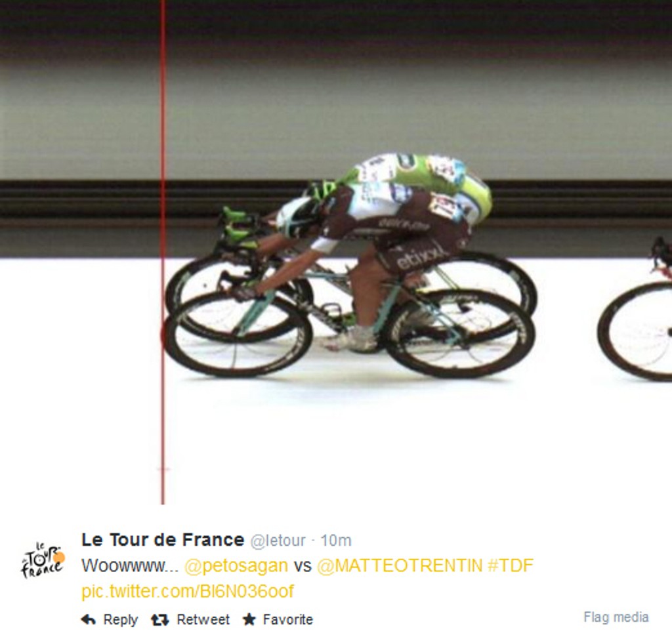Click the red finish line in photo
This screenshot has width=672, height=633.
tap(163, 252)
